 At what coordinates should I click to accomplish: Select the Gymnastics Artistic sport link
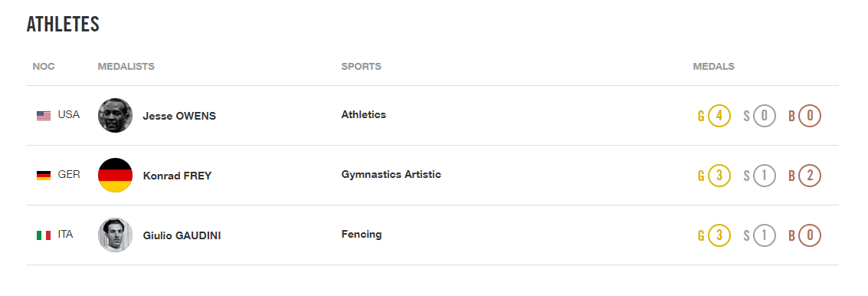tap(391, 175)
